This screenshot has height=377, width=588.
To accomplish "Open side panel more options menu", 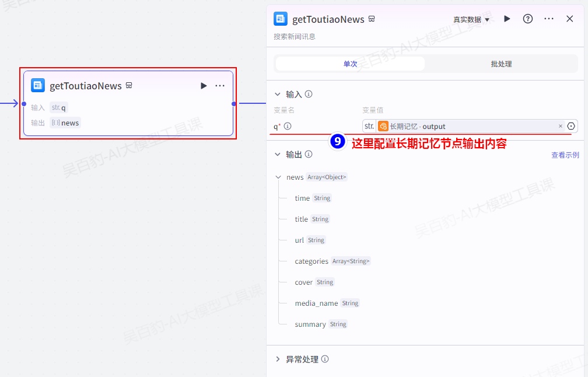I will click(x=549, y=19).
